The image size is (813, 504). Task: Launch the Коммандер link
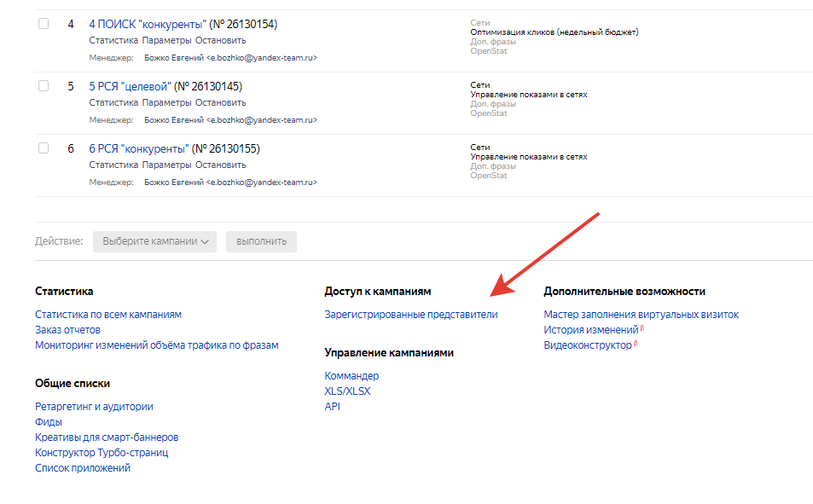click(x=351, y=376)
